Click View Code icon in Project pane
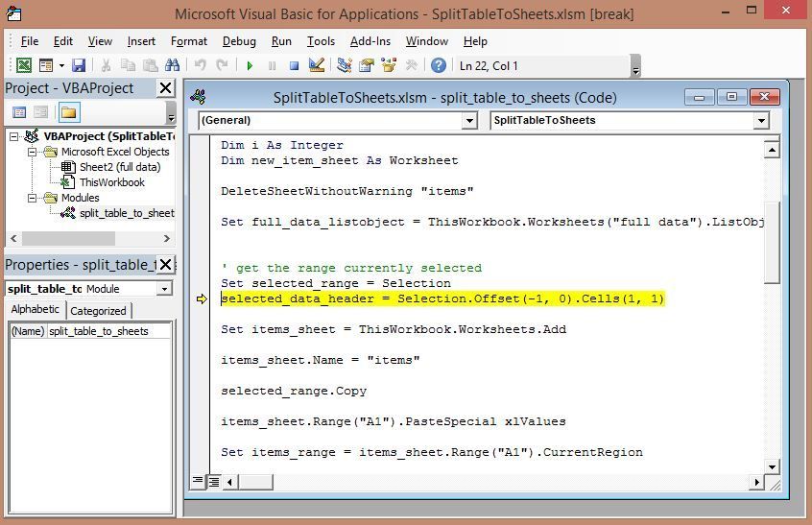This screenshot has width=812, height=525. (x=19, y=112)
